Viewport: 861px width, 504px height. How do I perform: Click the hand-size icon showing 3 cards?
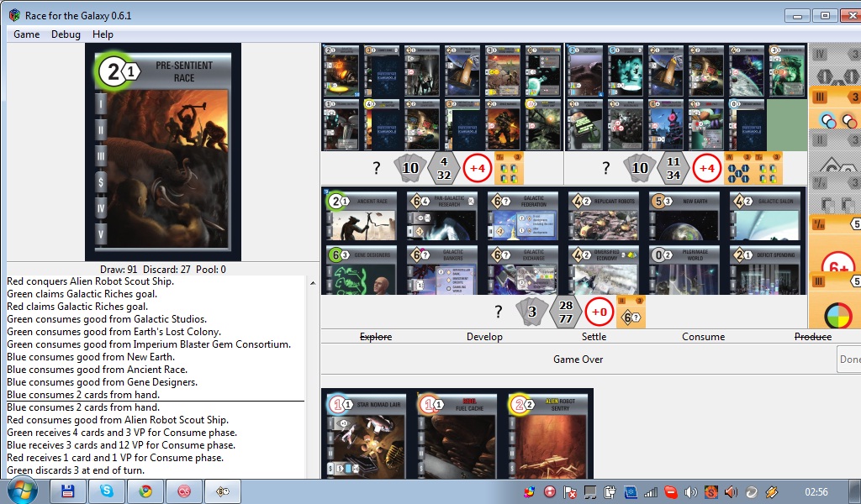point(531,311)
